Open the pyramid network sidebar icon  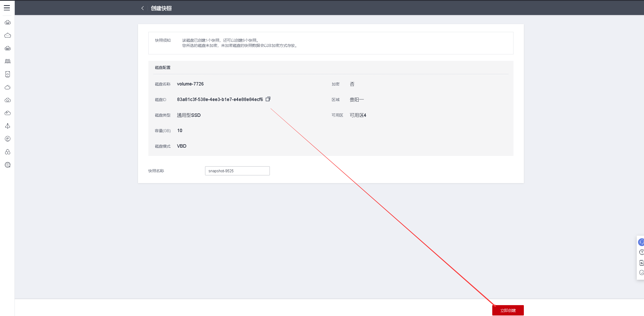point(8,126)
